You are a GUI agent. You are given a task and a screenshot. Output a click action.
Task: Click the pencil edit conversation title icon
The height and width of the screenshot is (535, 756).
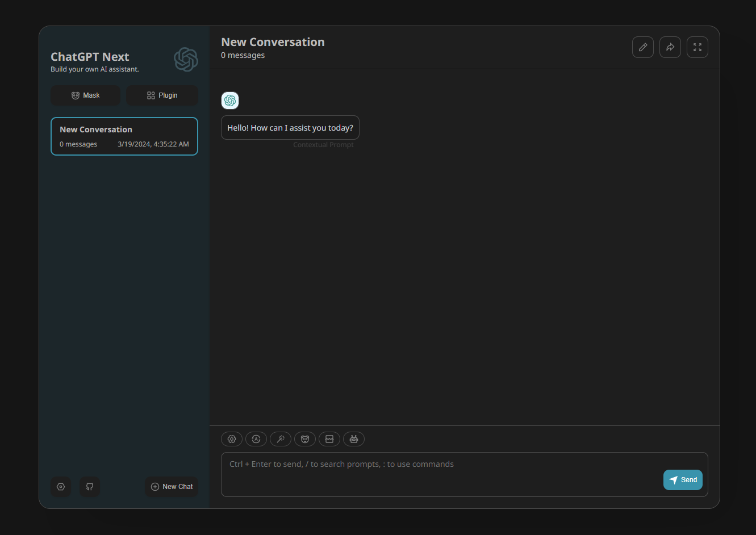643,47
